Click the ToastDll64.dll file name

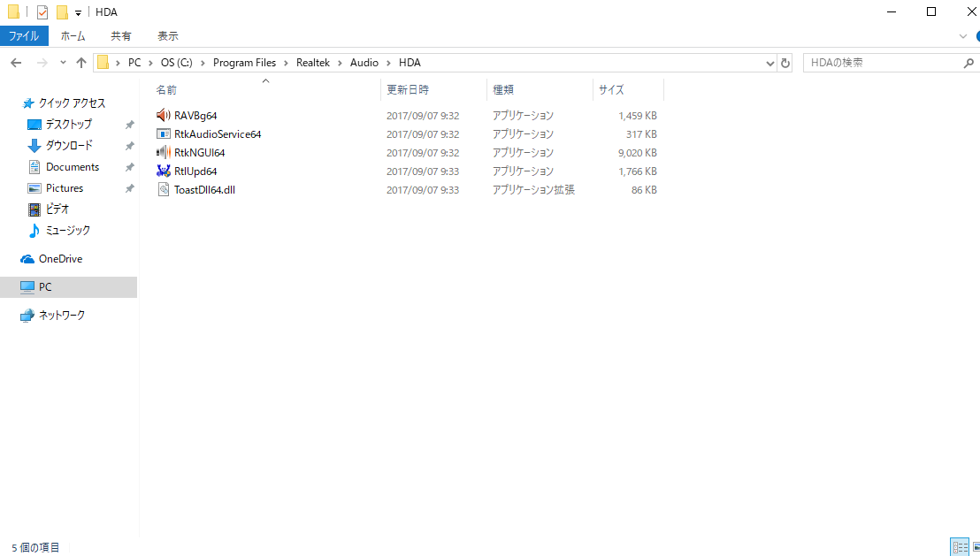[204, 190]
